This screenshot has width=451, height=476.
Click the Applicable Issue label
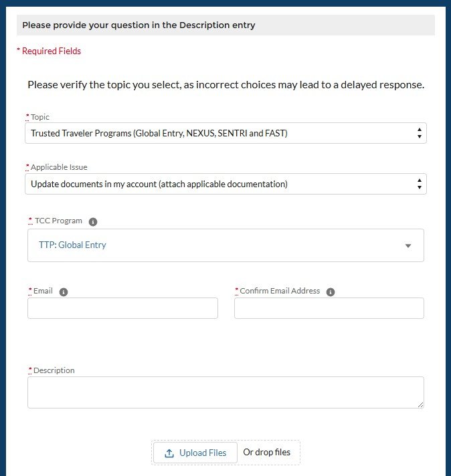tap(59, 167)
